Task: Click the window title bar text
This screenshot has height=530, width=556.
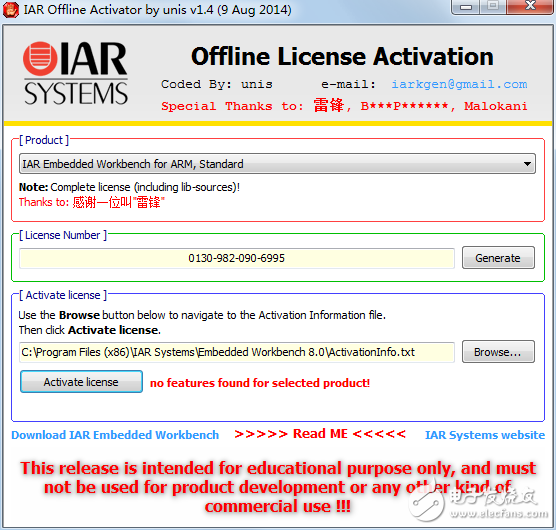Action: (157, 10)
